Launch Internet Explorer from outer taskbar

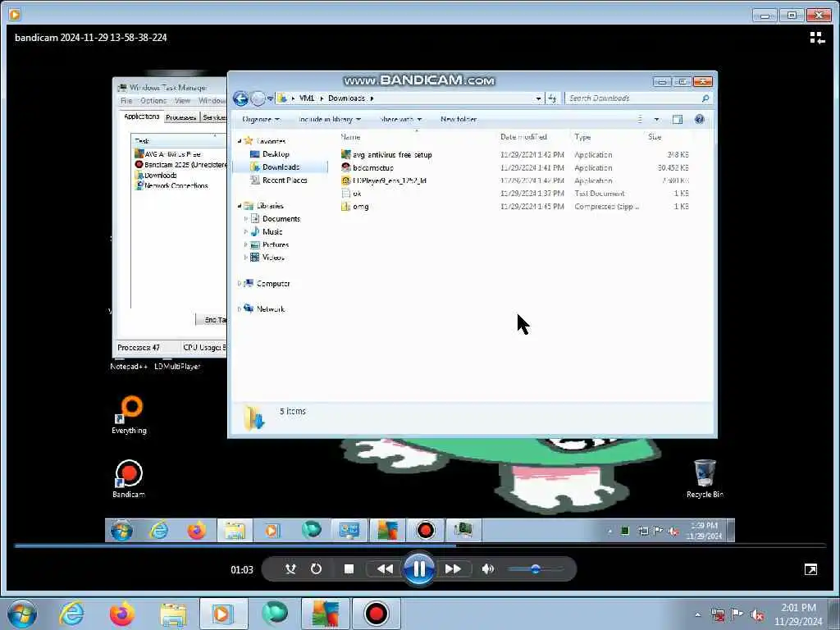71,614
